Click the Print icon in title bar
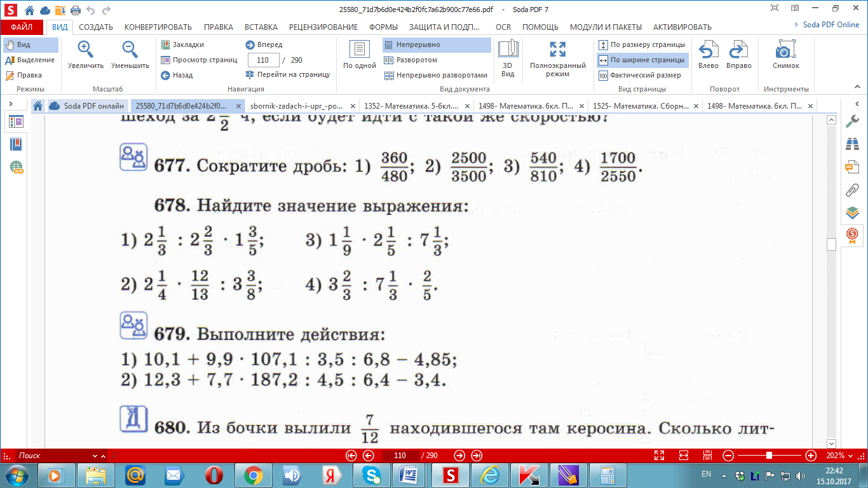 point(76,10)
